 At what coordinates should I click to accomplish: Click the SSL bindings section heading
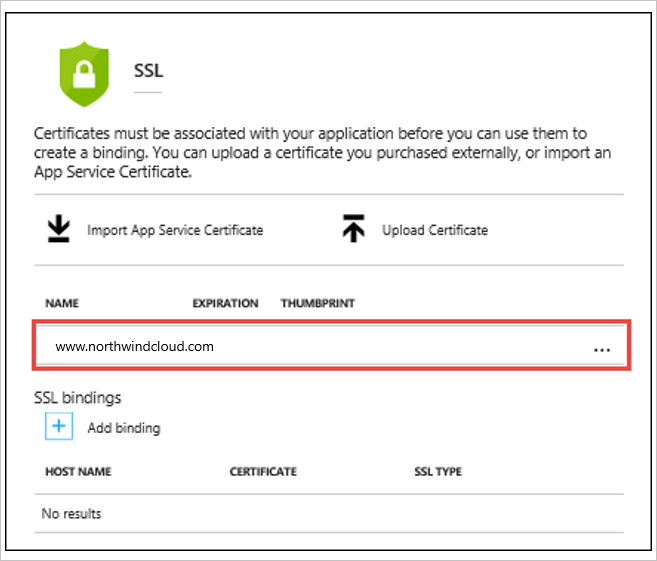(x=78, y=398)
